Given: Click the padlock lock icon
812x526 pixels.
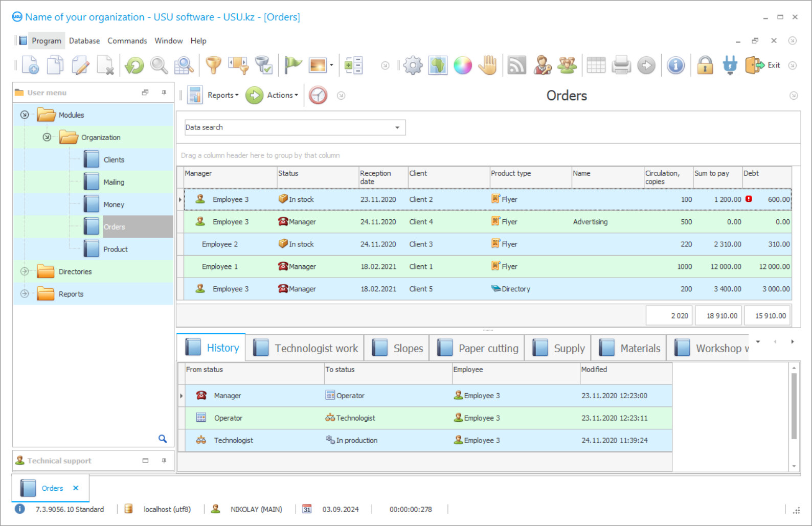Looking at the screenshot, I should tap(705, 65).
